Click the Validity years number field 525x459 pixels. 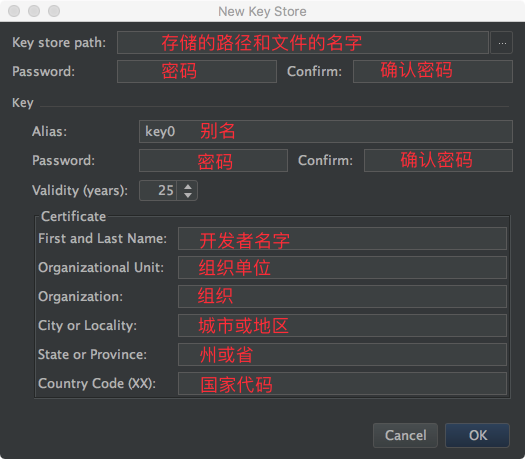pyautogui.click(x=158, y=190)
